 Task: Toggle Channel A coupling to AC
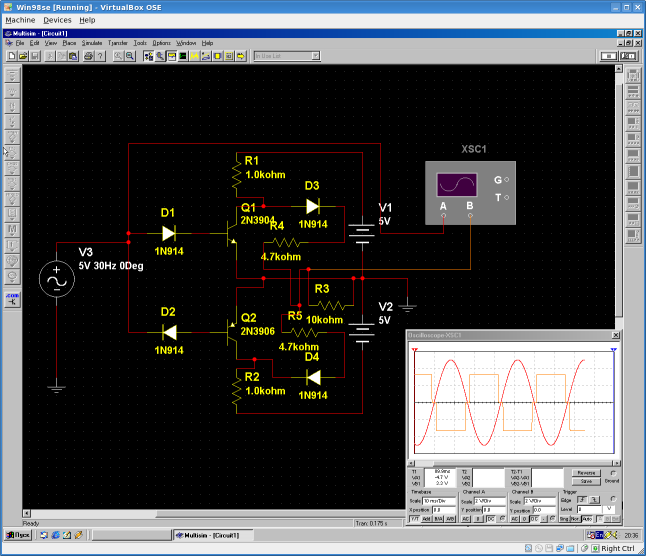[466, 519]
